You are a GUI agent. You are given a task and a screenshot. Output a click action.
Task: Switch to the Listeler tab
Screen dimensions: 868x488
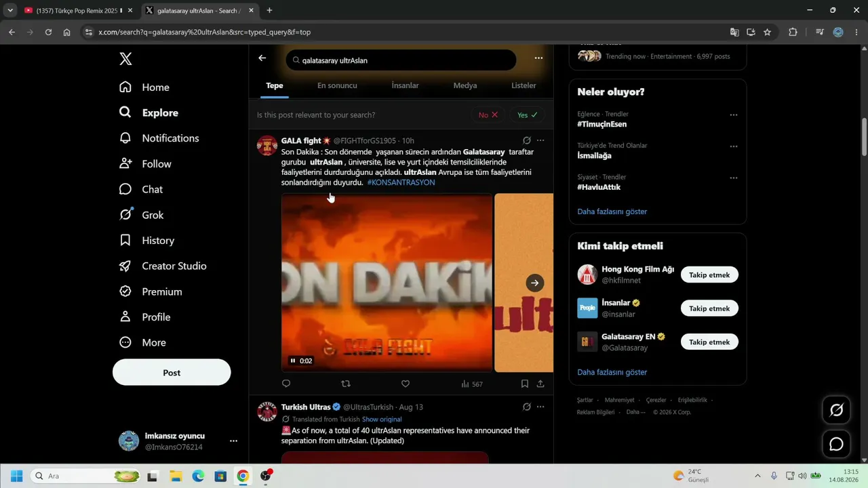point(524,85)
